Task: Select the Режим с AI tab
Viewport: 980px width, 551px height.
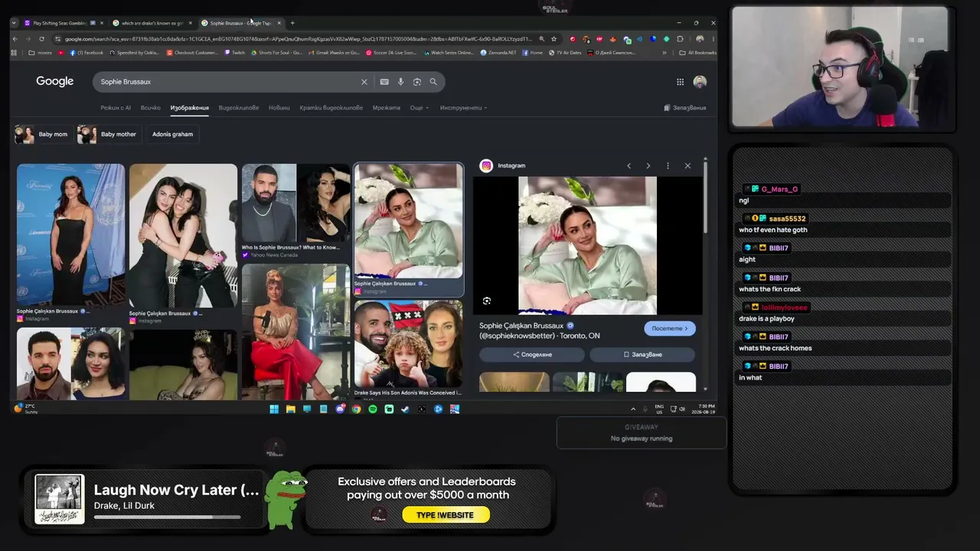Action: click(x=116, y=108)
